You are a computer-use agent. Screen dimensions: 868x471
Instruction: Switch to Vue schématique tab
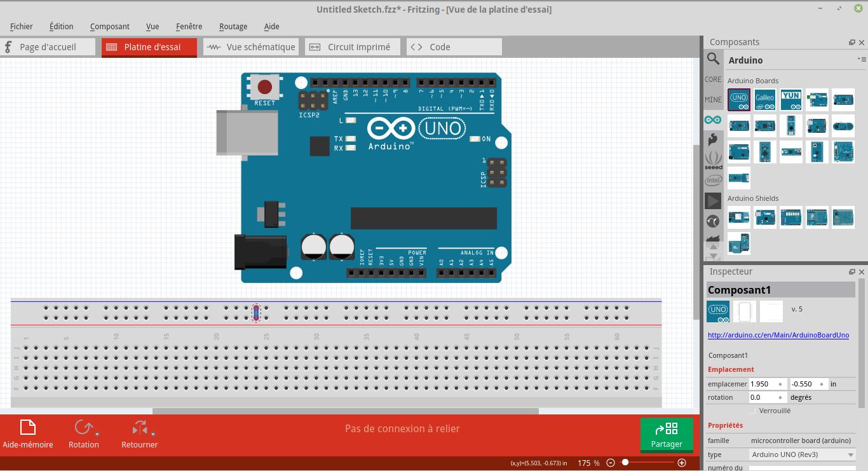point(251,47)
